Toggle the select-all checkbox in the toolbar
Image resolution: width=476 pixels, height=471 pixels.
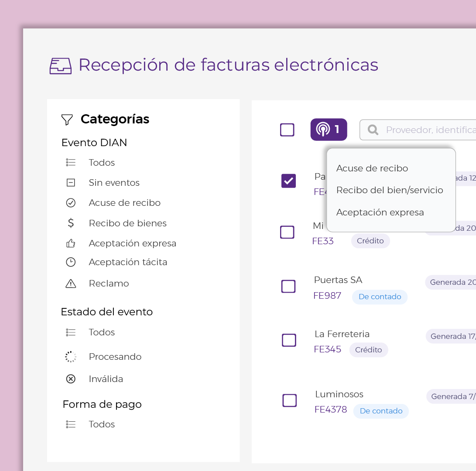point(287,130)
